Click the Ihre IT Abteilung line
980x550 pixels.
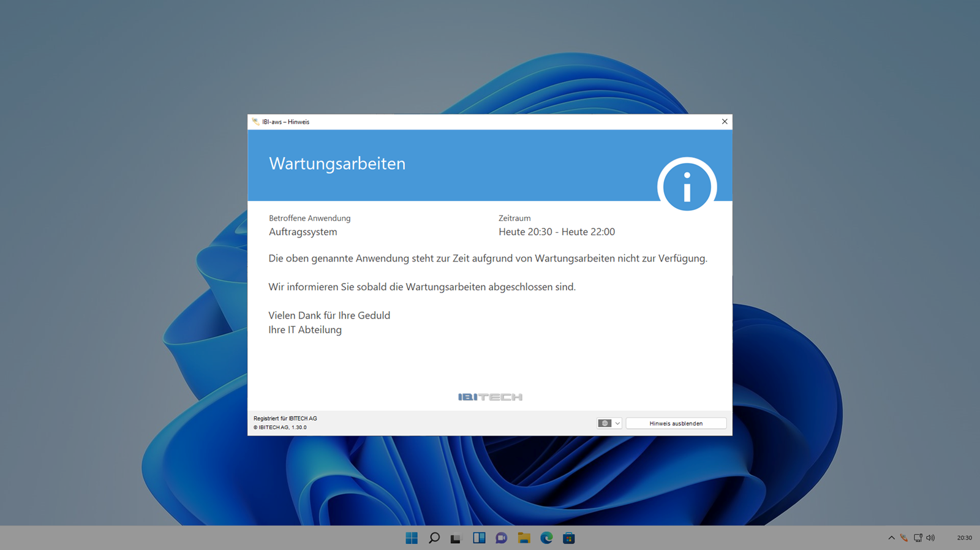click(x=305, y=330)
